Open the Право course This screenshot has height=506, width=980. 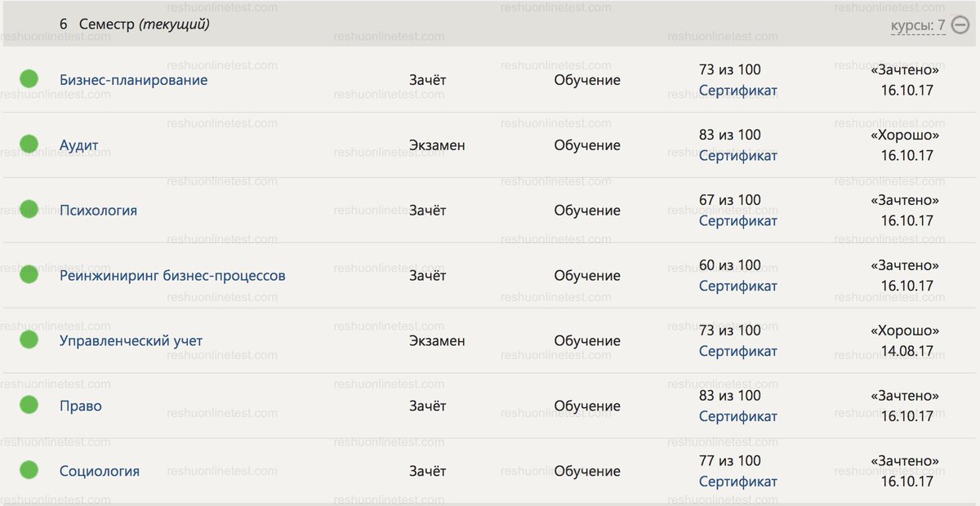[x=80, y=406]
